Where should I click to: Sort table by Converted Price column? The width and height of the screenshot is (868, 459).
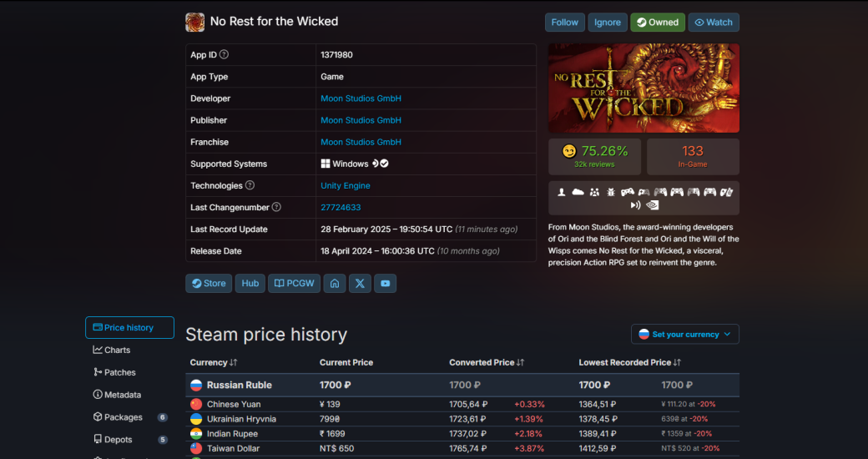click(487, 363)
